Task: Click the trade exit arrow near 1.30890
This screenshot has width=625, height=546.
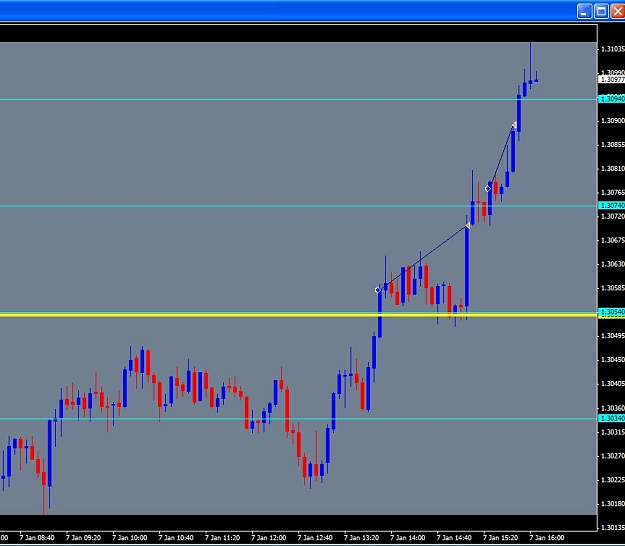Action: [514, 125]
